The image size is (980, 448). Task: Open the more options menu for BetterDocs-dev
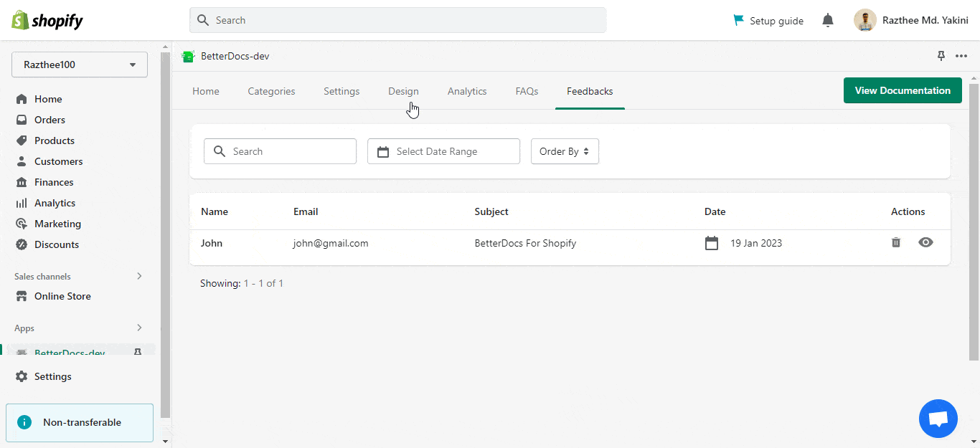pyautogui.click(x=961, y=55)
